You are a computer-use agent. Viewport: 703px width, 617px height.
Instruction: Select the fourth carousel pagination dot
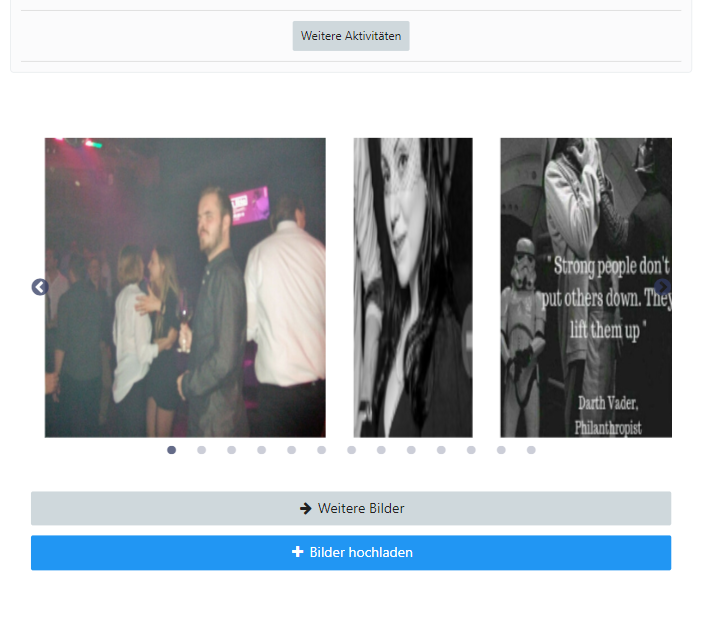[x=261, y=450]
